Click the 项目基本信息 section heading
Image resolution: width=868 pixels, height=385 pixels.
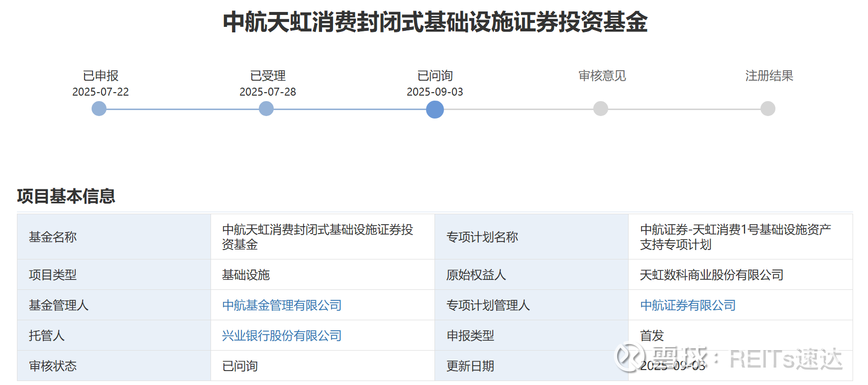tap(66, 196)
